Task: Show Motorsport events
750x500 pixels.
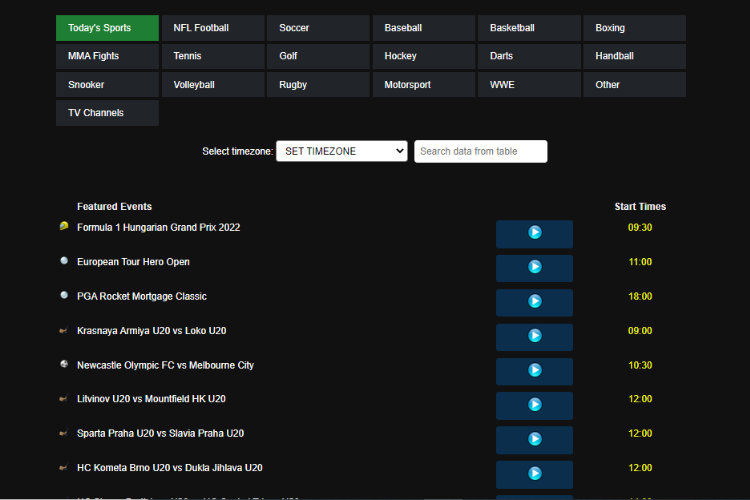Action: pyautogui.click(x=424, y=85)
